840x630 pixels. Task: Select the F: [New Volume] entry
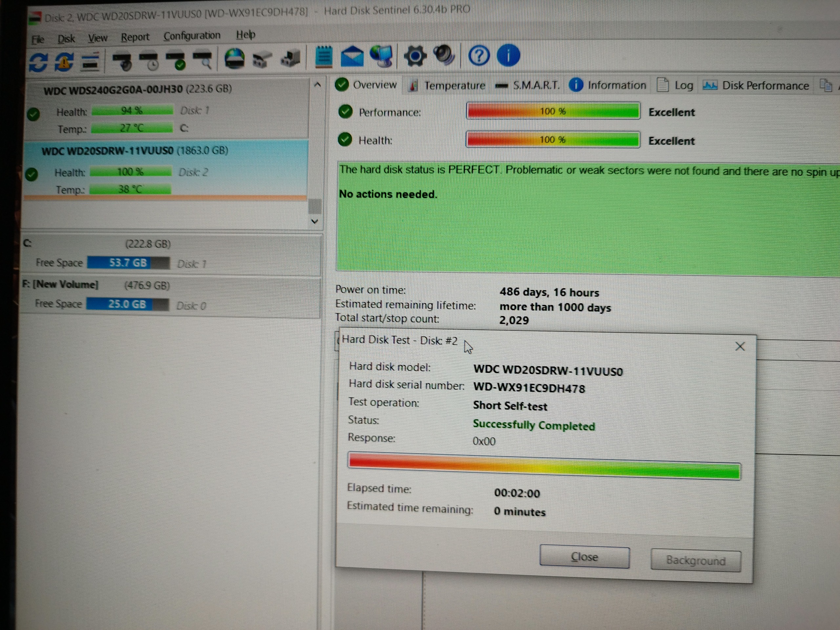tap(171, 297)
